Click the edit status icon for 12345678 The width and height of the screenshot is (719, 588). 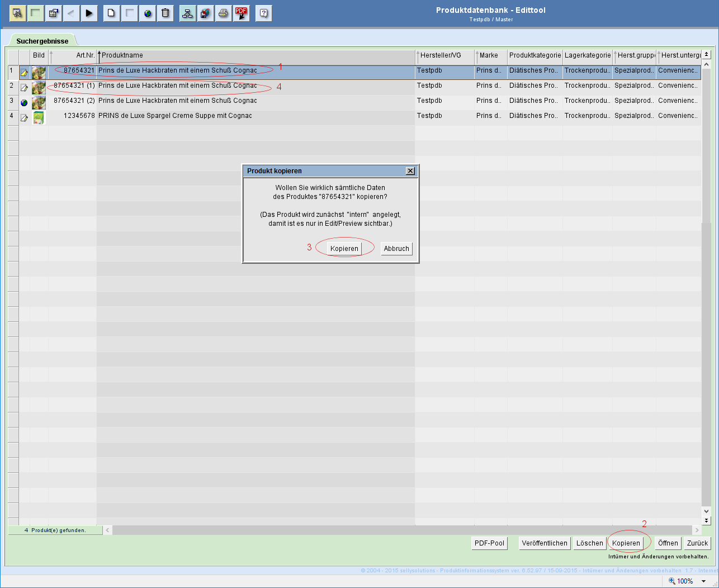click(24, 118)
